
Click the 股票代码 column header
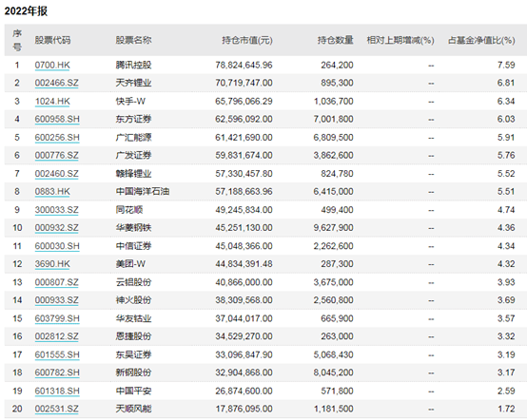pos(52,40)
